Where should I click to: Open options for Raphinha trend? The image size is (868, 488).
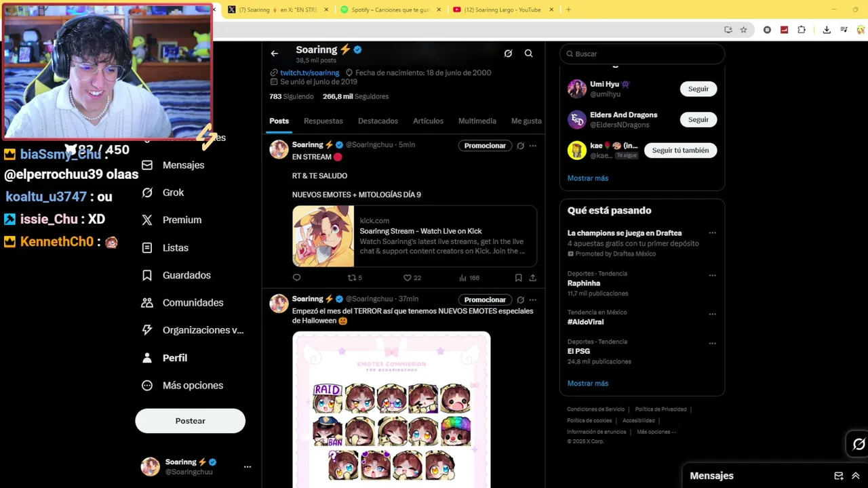[x=712, y=275]
